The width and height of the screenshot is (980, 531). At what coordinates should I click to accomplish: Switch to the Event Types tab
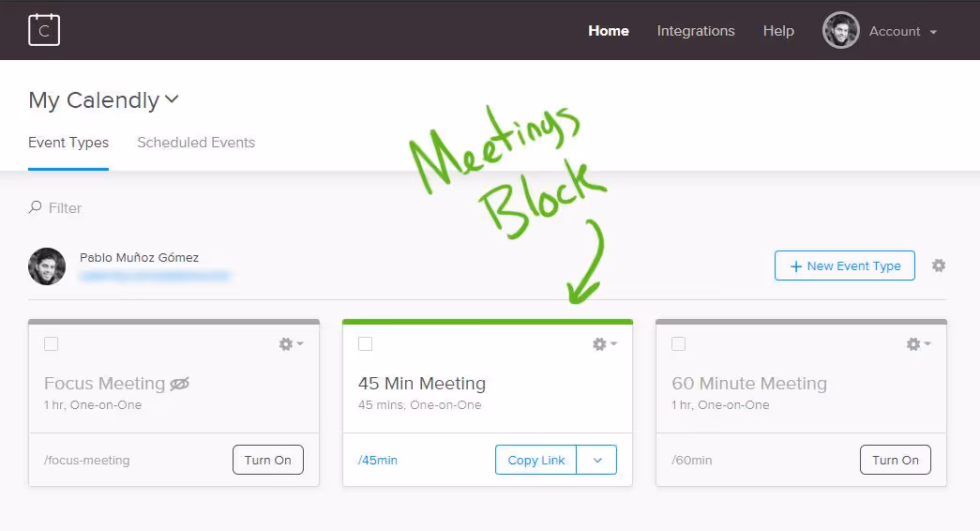(x=68, y=143)
